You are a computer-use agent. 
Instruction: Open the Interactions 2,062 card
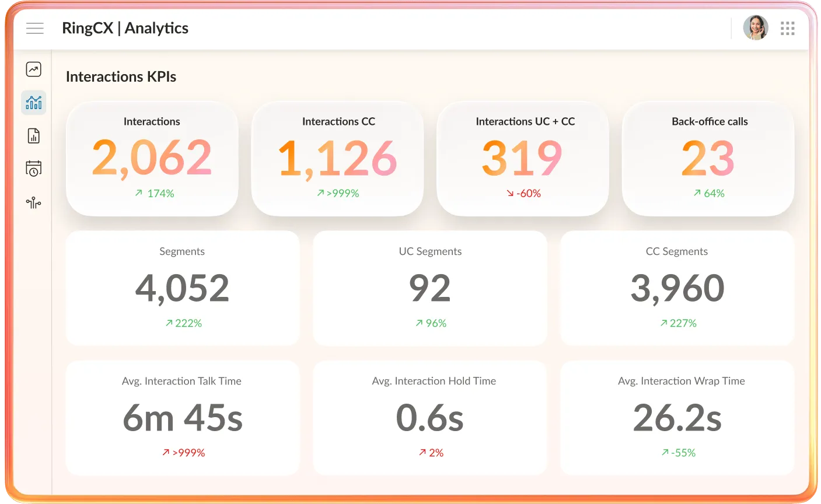(x=152, y=159)
